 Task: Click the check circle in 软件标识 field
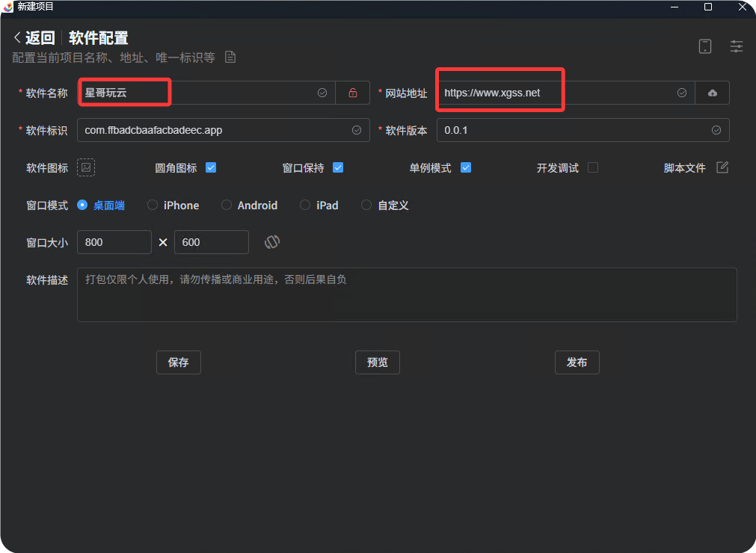(357, 130)
